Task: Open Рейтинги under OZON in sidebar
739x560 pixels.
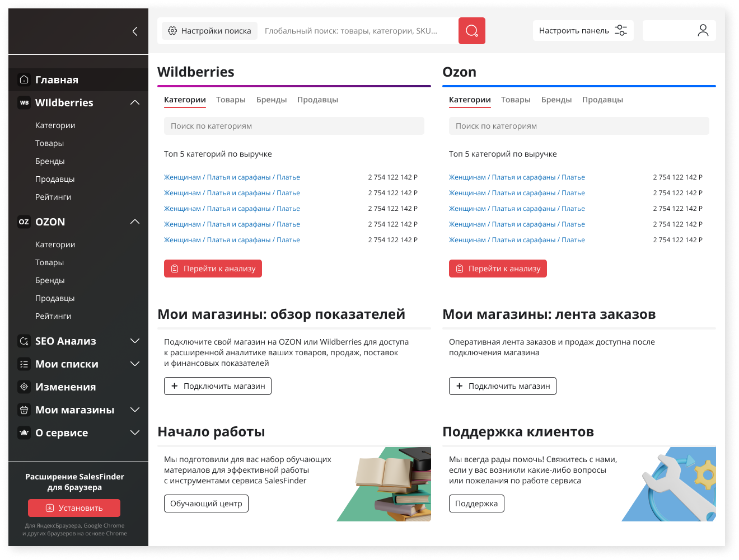Action: coord(53,316)
